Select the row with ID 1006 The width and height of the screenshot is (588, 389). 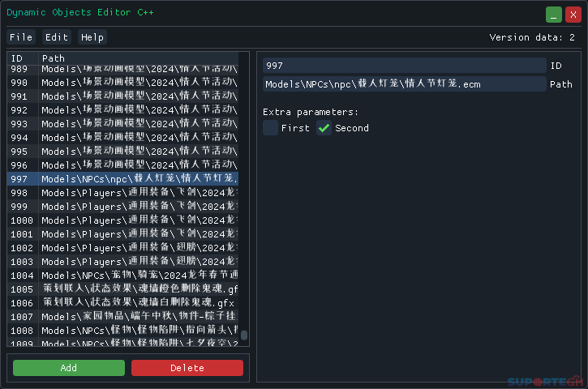click(122, 303)
